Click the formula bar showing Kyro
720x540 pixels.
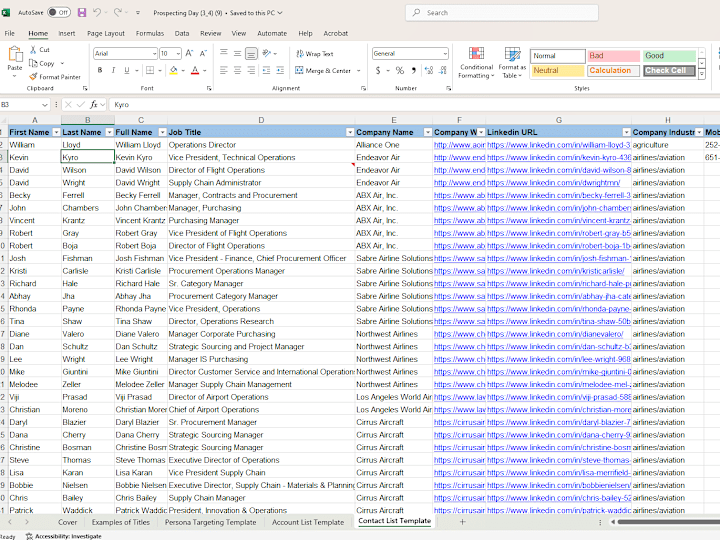point(413,105)
